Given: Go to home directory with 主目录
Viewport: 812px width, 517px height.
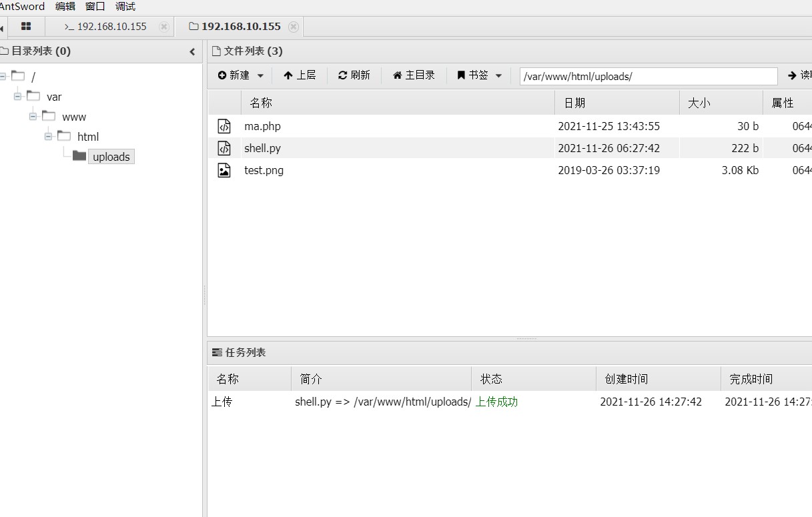Looking at the screenshot, I should click(414, 75).
